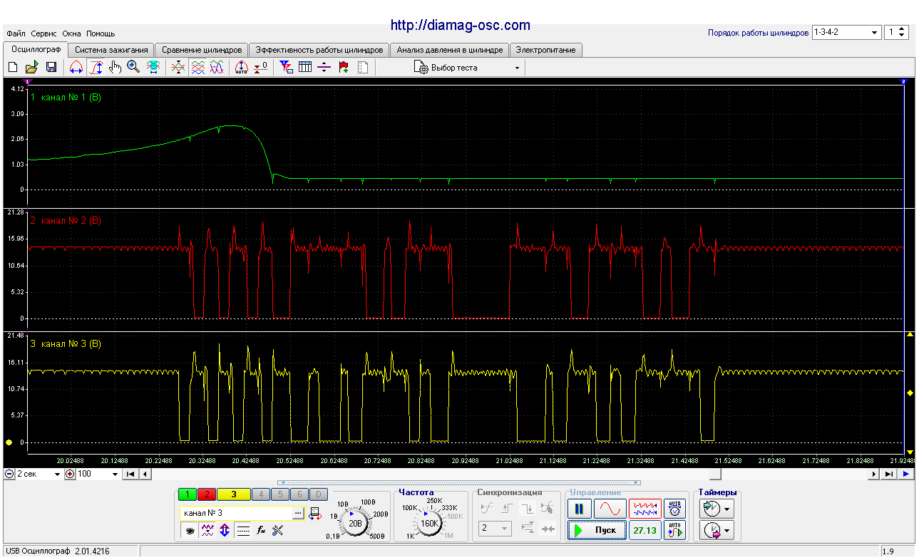Open the Файл menu

point(16,33)
